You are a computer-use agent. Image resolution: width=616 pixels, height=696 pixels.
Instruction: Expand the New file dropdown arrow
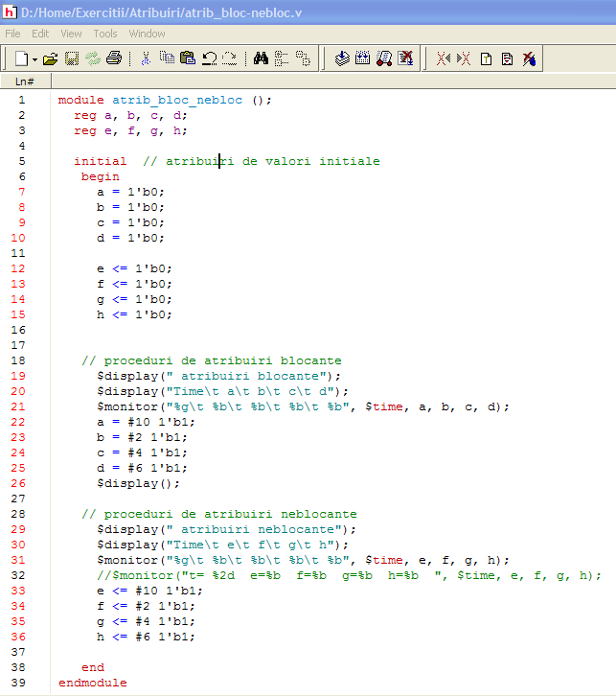point(34,59)
